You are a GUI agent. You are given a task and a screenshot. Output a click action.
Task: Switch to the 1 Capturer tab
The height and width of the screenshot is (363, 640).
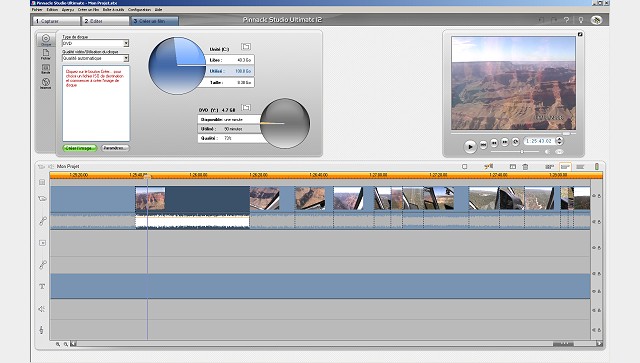click(x=56, y=21)
